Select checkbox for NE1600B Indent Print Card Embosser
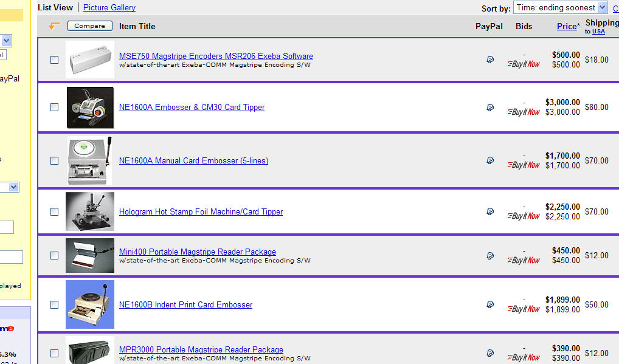 [x=55, y=304]
